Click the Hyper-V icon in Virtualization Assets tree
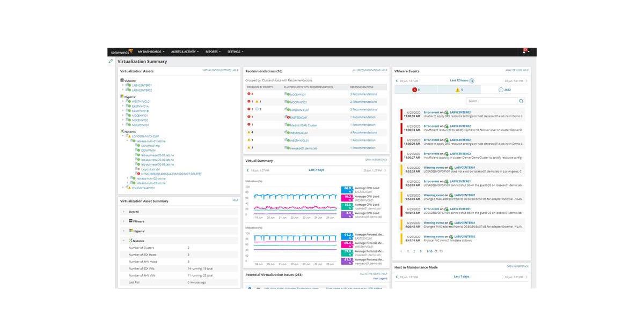 [122, 96]
